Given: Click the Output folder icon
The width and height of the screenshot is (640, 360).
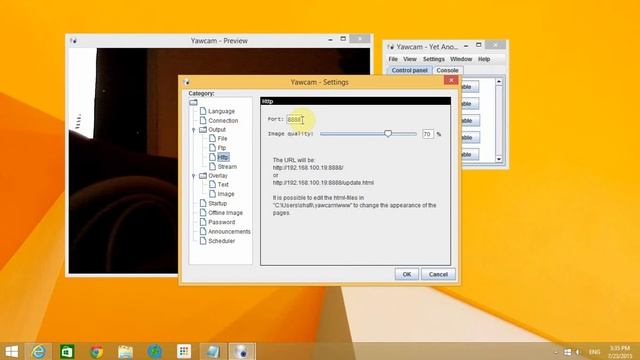Looking at the screenshot, I should click(203, 129).
